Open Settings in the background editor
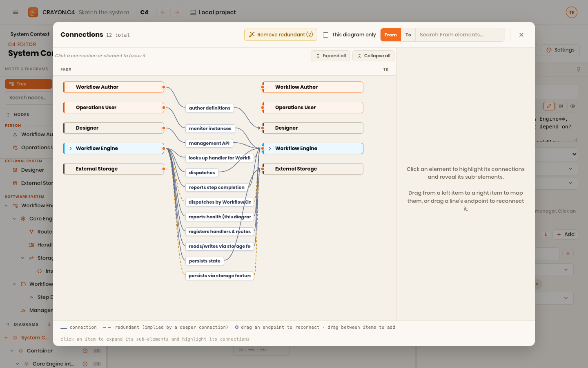 [x=560, y=50]
